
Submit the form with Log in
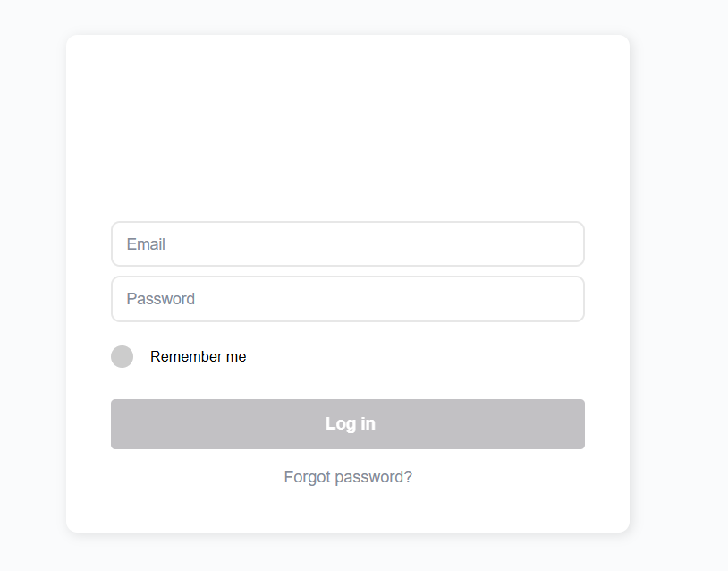(x=347, y=424)
